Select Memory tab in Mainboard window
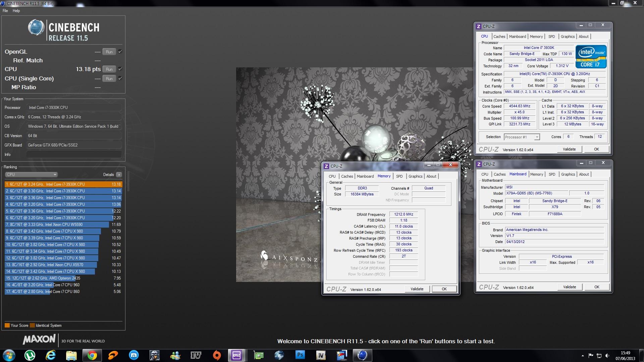644x362 pixels. [x=536, y=174]
